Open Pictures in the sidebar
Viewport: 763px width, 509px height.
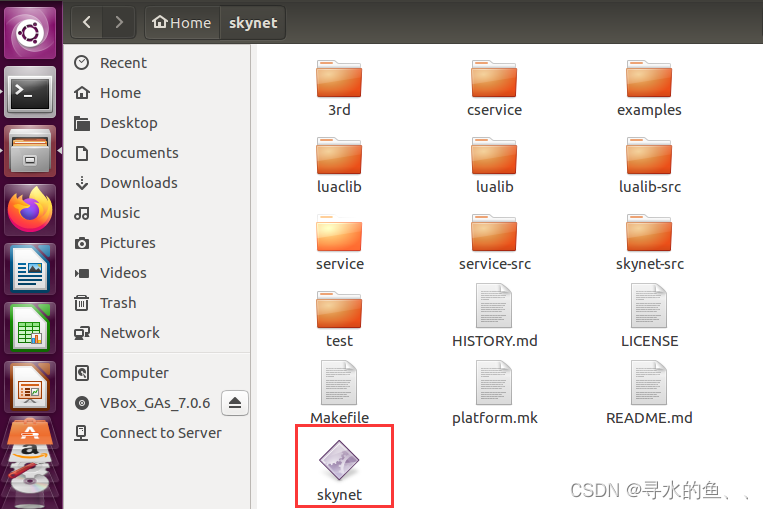(x=157, y=243)
